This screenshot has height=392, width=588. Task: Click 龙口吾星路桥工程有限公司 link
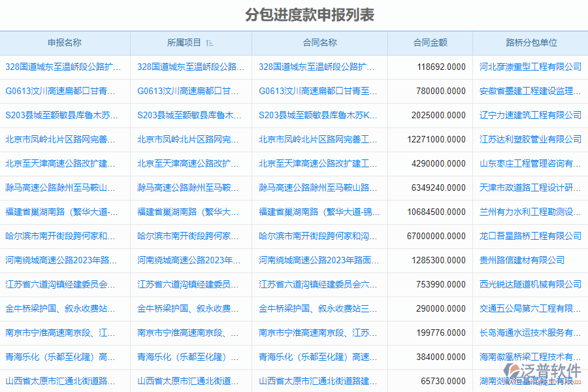[530, 236]
